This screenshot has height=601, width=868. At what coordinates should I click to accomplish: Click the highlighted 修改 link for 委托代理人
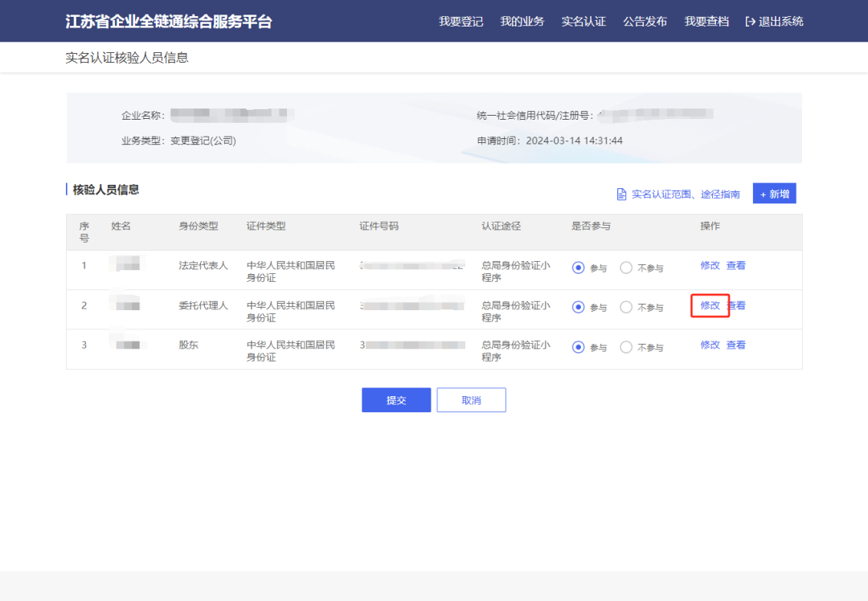pyautogui.click(x=709, y=305)
